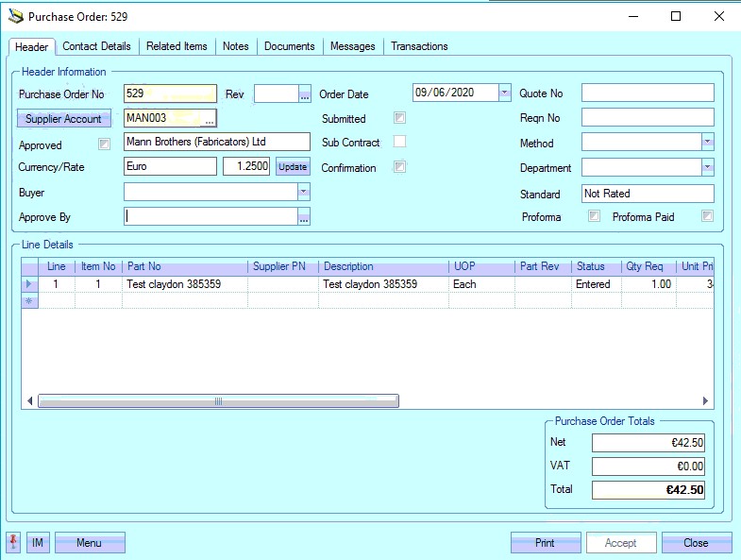The image size is (741, 560).
Task: Switch to the Contact Details tab
Action: click(x=96, y=46)
